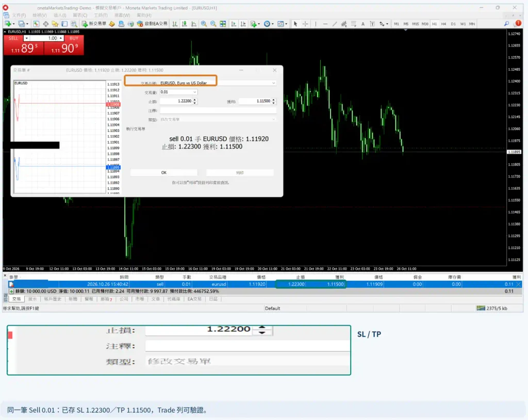Click the search magnifier icon at top right
The image size is (528, 420).
(x=506, y=24)
